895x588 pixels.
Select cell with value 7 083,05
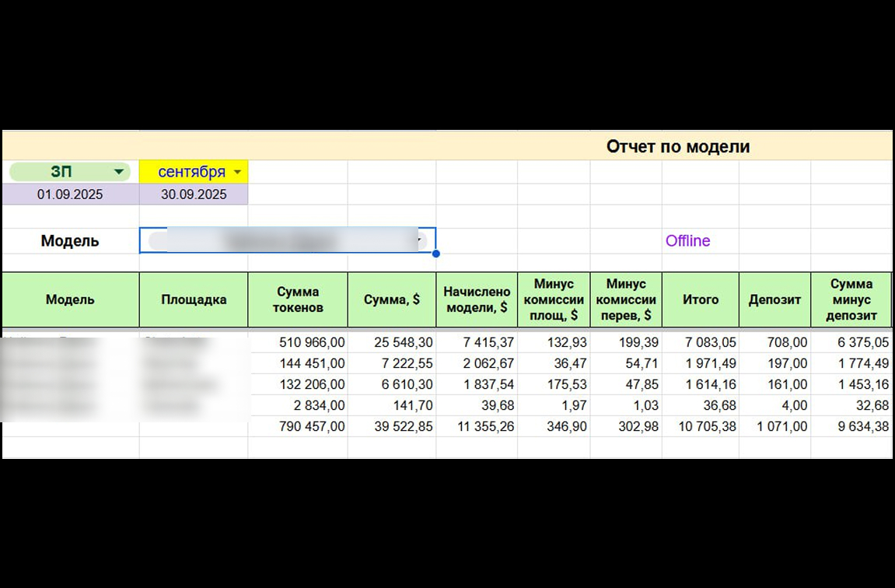(701, 342)
